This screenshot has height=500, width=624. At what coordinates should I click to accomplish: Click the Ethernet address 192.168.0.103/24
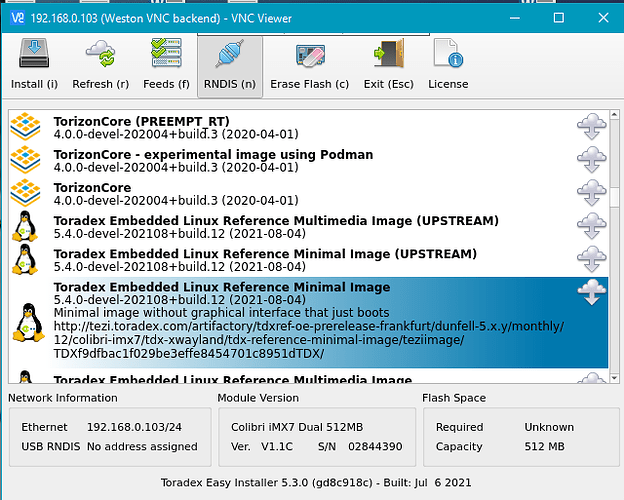click(x=134, y=427)
